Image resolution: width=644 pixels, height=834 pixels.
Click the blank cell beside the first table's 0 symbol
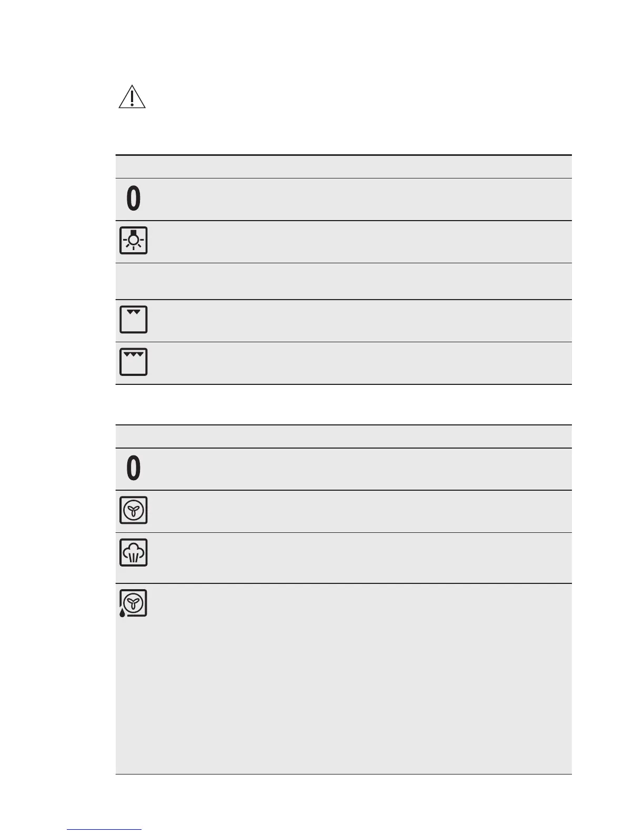coord(362,199)
